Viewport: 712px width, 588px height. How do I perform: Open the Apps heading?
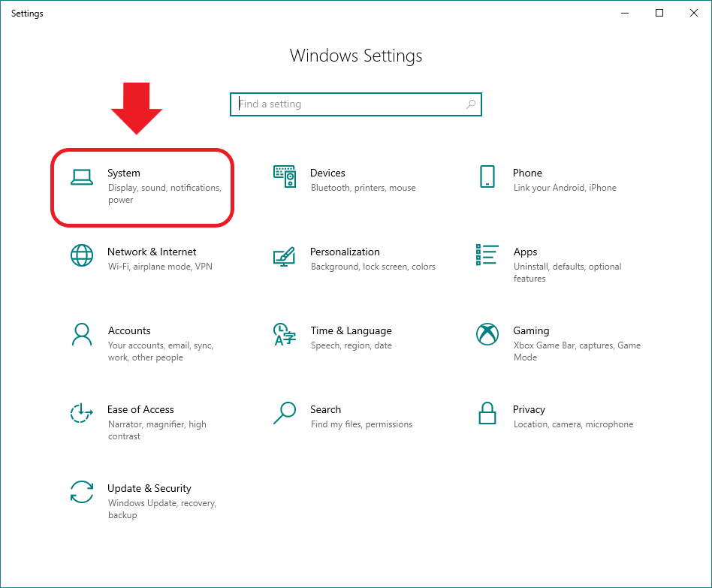pyautogui.click(x=526, y=252)
